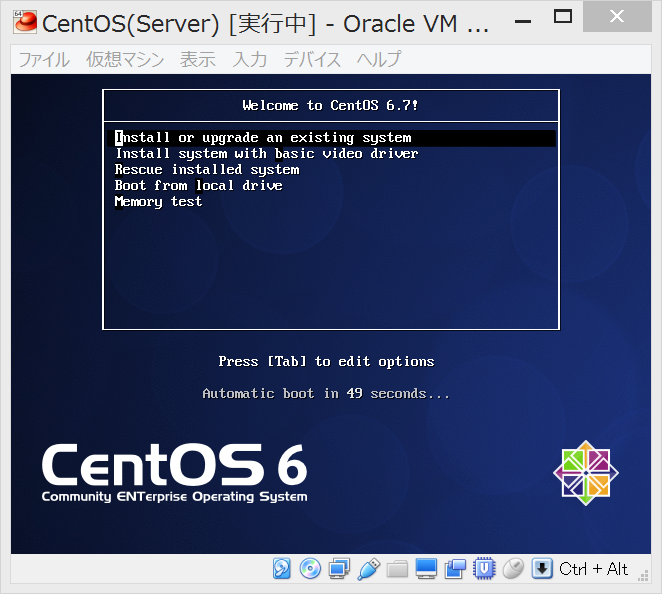This screenshot has height=594, width=662.
Task: Open the ファイル menu
Action: tap(44, 59)
